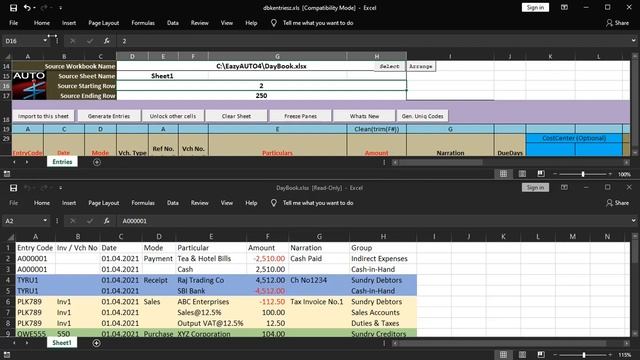Click Share in dbkentriesz top window
This screenshot has width=640, height=360.
click(x=617, y=23)
